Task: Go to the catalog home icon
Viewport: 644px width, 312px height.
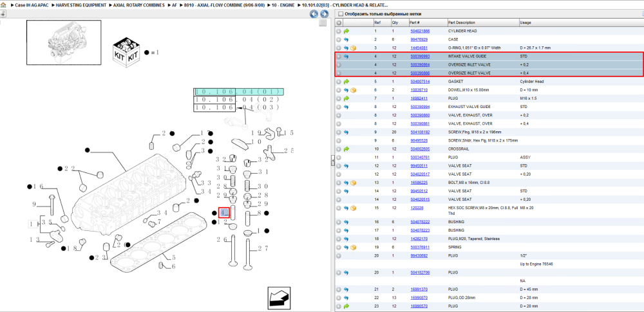Action: [3, 5]
